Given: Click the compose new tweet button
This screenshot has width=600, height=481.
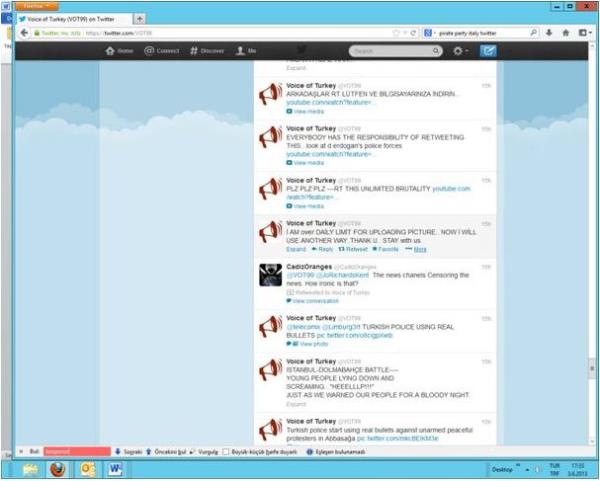Looking at the screenshot, I should [x=488, y=51].
